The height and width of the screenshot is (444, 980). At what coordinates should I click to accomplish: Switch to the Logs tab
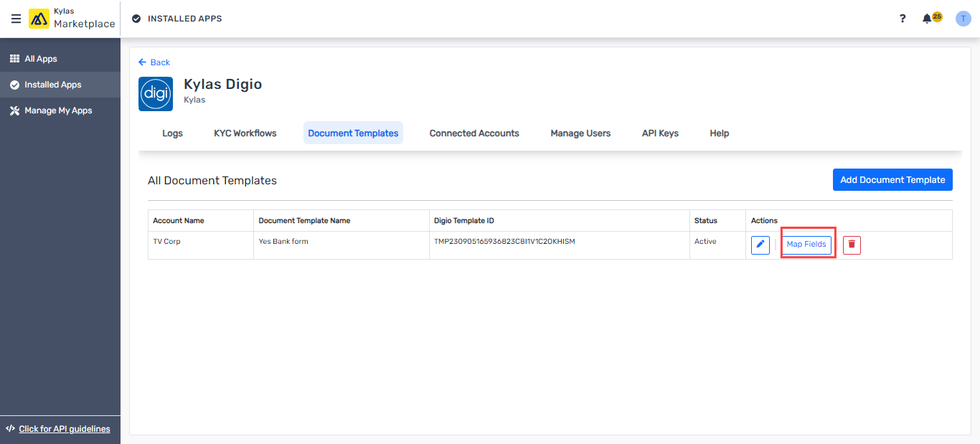(172, 133)
